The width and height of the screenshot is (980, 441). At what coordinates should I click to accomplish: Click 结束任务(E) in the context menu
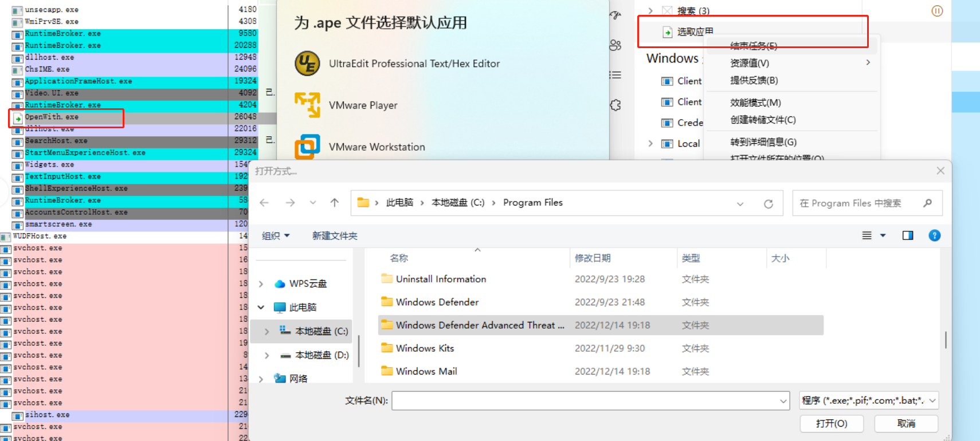[792, 46]
